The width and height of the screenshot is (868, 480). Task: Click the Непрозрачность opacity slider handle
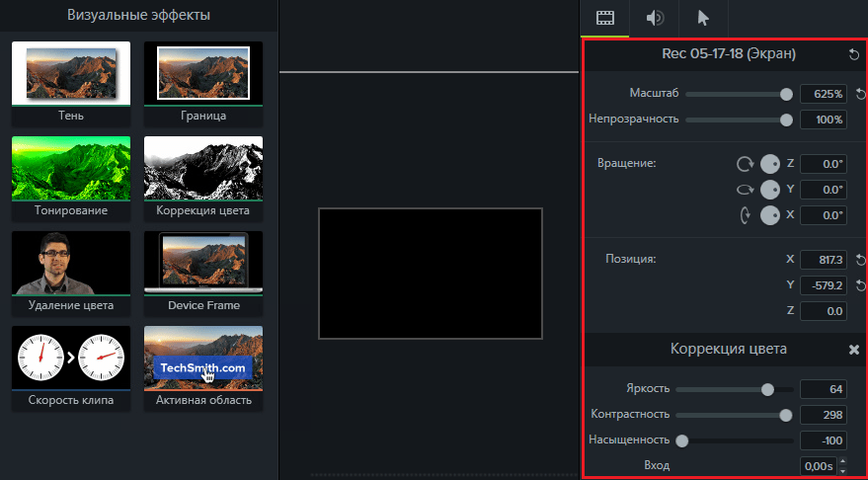tap(786, 120)
